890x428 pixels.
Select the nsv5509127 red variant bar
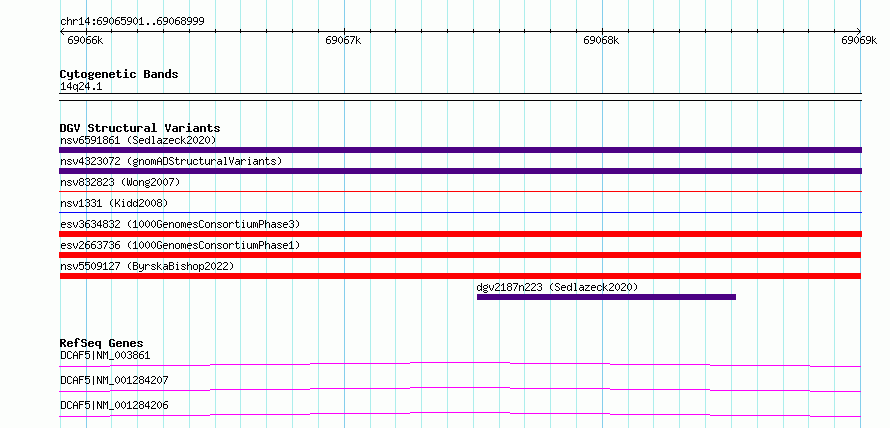(x=460, y=276)
